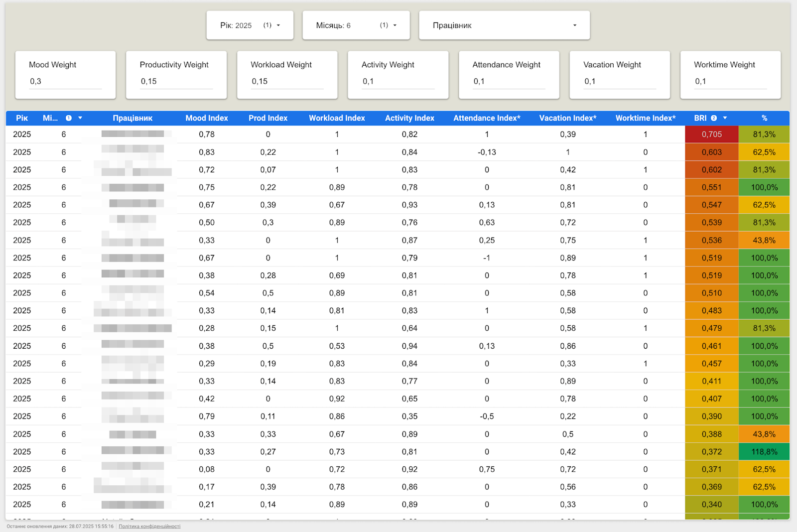The image size is (797, 532).
Task: Click the % column header
Action: (x=764, y=118)
